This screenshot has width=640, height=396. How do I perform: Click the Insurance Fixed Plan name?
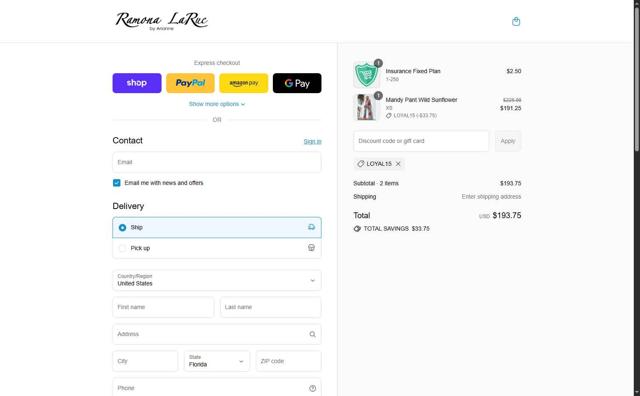pos(413,71)
